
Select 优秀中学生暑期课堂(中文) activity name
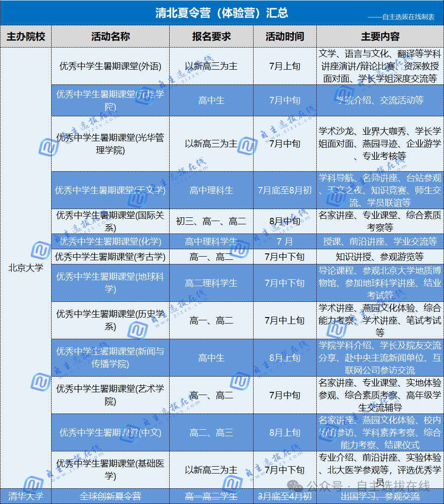tap(111, 432)
